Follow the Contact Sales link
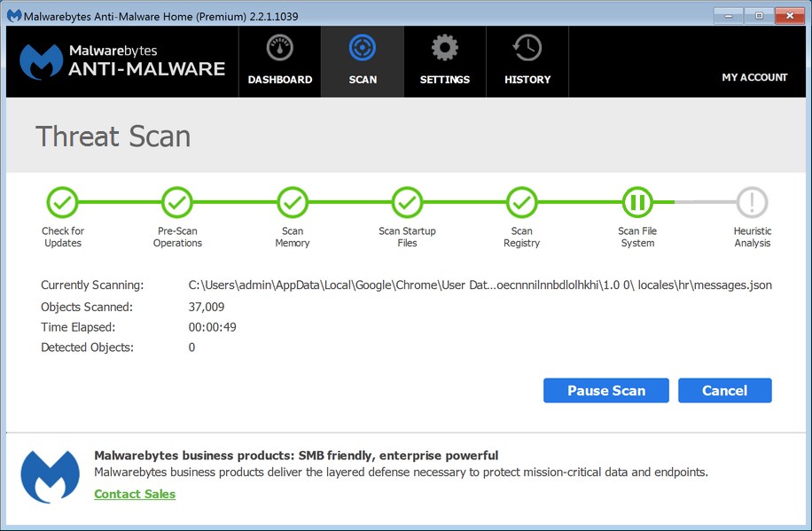This screenshot has height=531, width=812. pos(135,495)
